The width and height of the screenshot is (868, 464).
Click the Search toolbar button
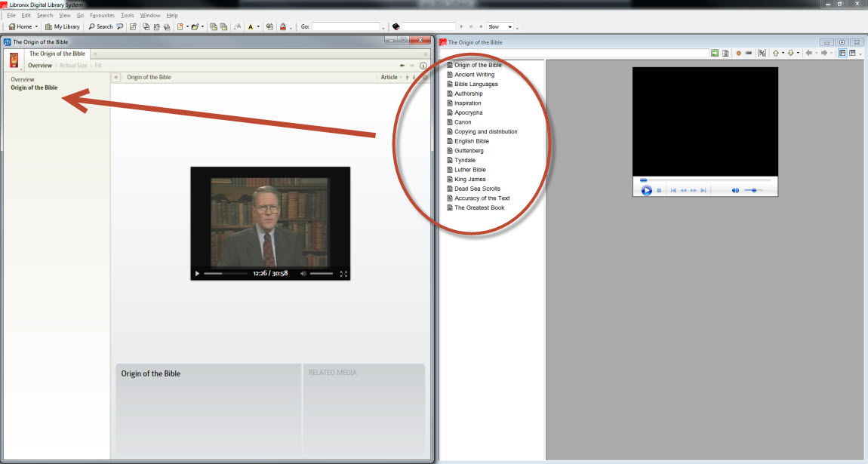coord(100,26)
